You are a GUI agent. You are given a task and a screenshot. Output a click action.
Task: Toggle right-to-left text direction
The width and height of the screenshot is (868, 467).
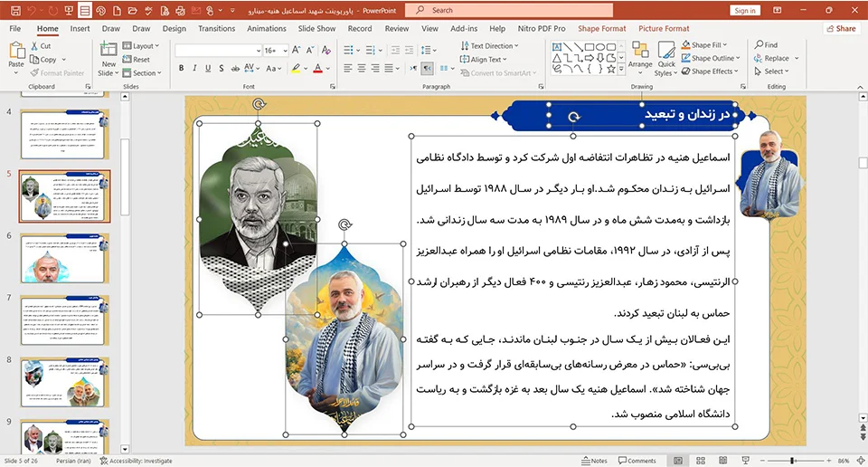coord(428,68)
